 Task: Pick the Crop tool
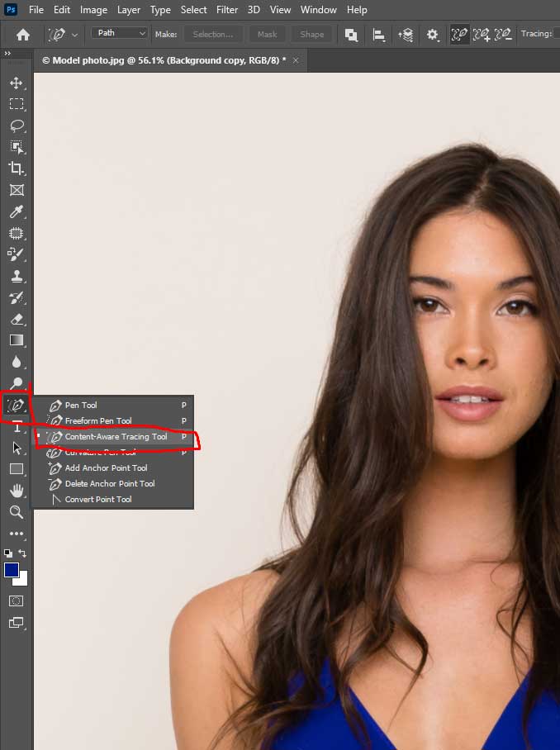(x=16, y=169)
